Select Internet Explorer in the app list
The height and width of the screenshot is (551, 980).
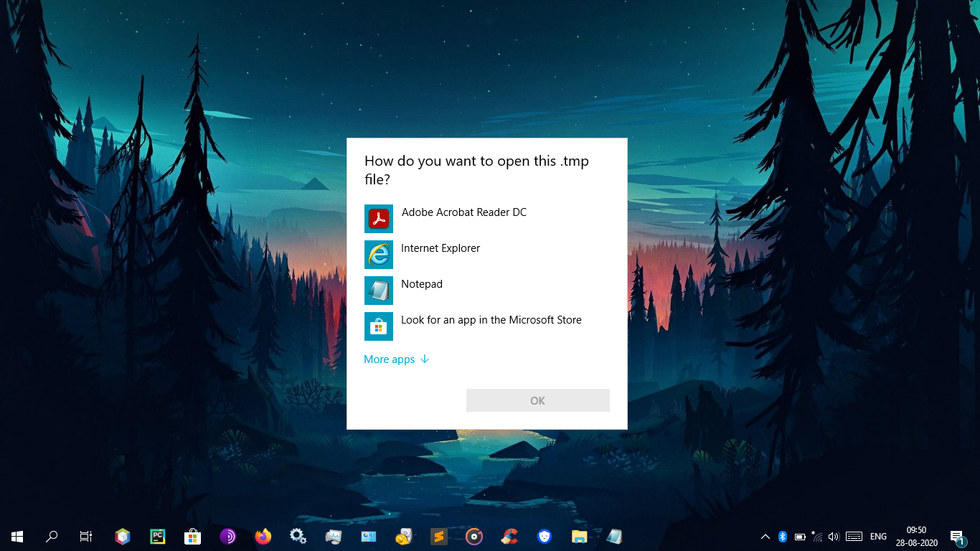point(486,255)
